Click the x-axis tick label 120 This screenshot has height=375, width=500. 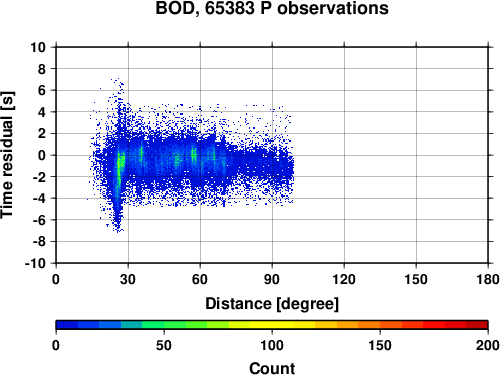click(344, 279)
